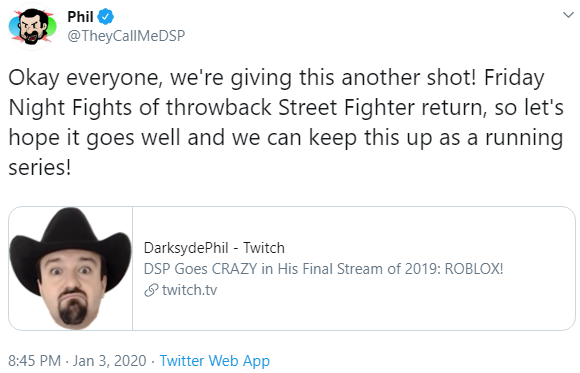The height and width of the screenshot is (373, 580).
Task: Open the tweet options chevron menu
Action: [x=568, y=15]
